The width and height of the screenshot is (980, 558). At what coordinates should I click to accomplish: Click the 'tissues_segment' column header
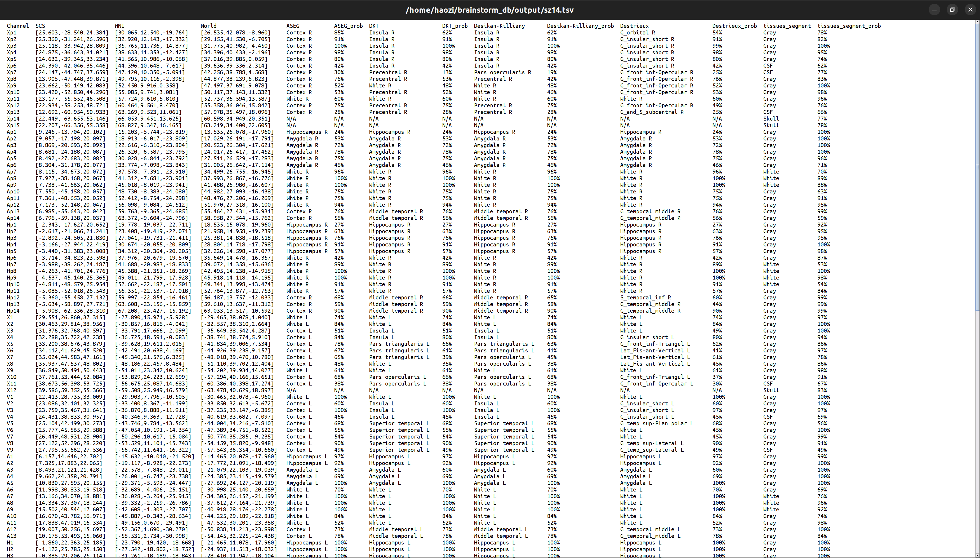[x=787, y=26]
